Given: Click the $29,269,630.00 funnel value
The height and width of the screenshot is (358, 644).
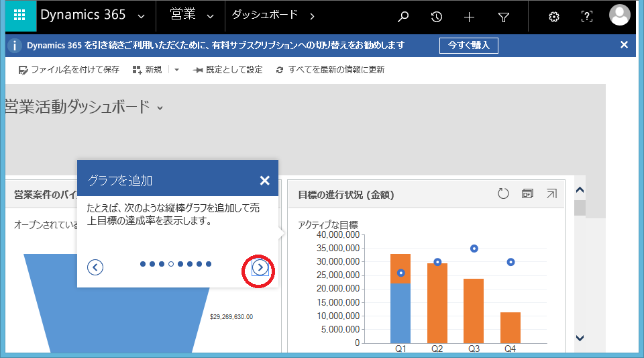Looking at the screenshot, I should (x=231, y=317).
